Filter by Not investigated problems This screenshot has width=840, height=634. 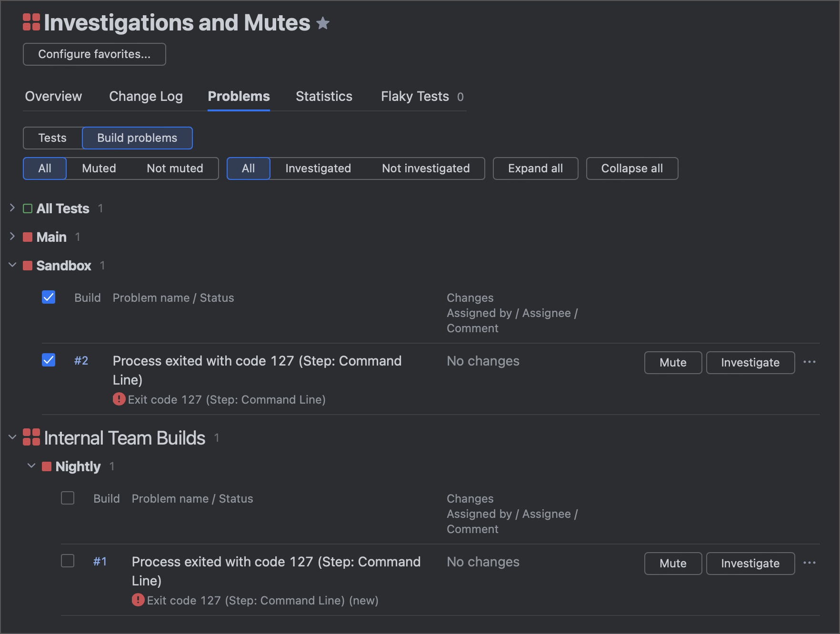click(x=426, y=168)
